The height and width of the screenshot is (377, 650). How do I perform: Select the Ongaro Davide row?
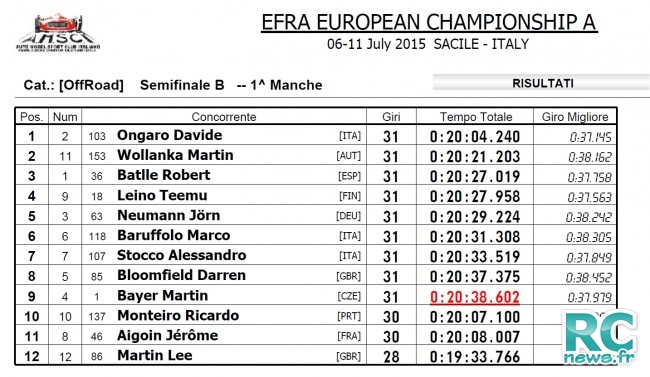pyautogui.click(x=316, y=136)
